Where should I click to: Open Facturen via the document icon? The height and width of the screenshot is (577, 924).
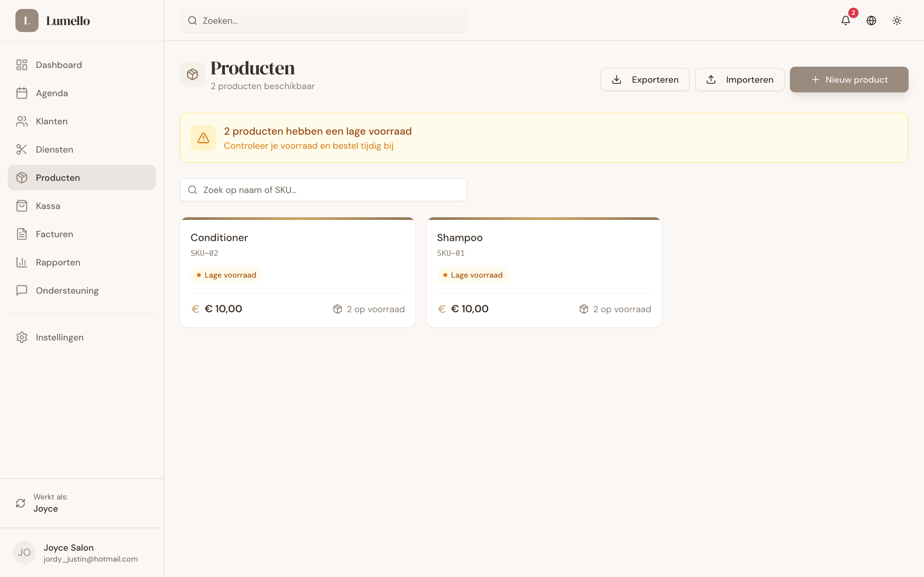[21, 234]
